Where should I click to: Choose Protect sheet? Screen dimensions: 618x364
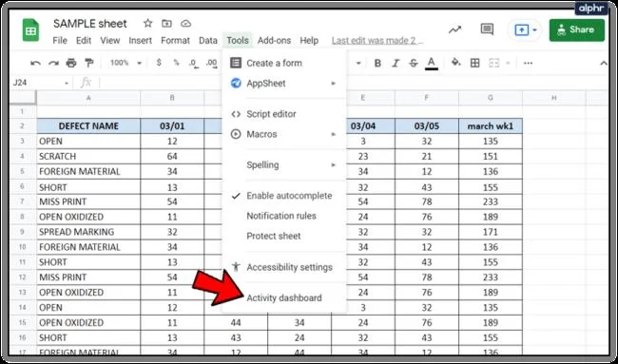[x=283, y=236]
